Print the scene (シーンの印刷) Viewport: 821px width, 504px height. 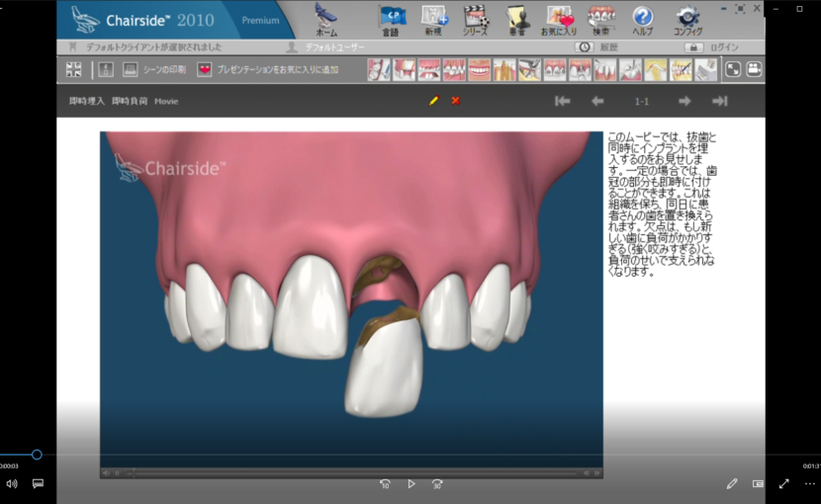point(154,69)
